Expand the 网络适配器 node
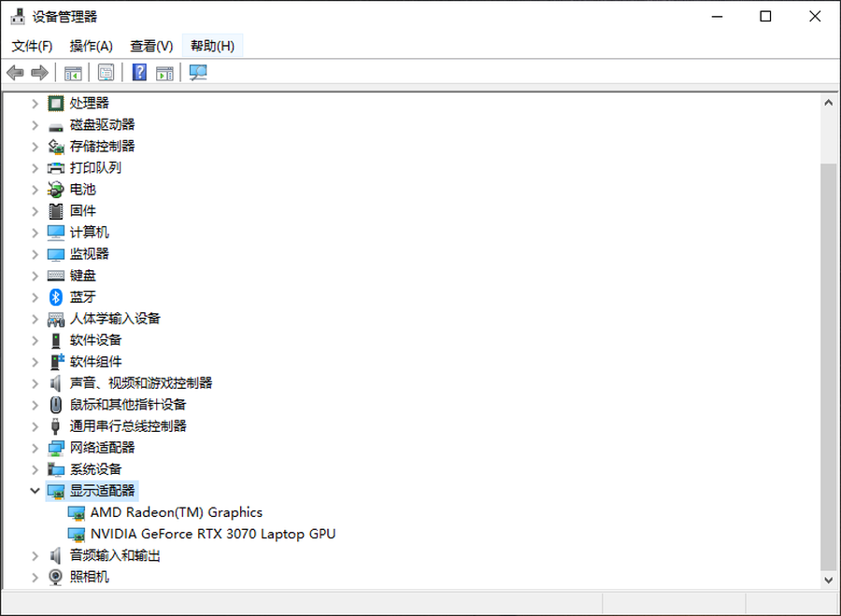The width and height of the screenshot is (841, 616). [x=35, y=448]
